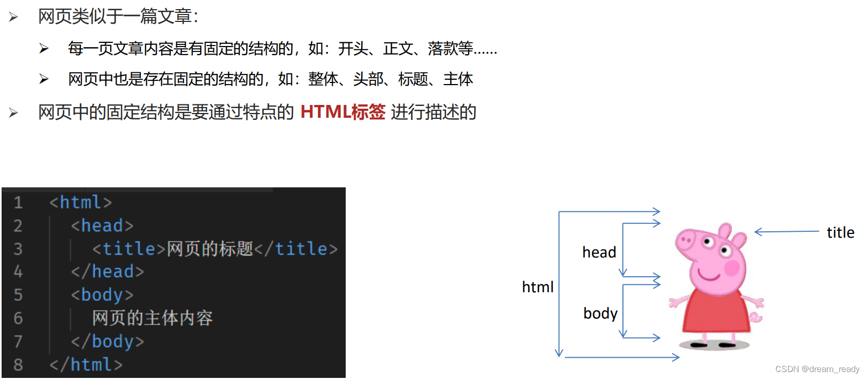Screen dimensions: 868x379
Task: Click the opening <body> tag on line 5
Action: (102, 295)
